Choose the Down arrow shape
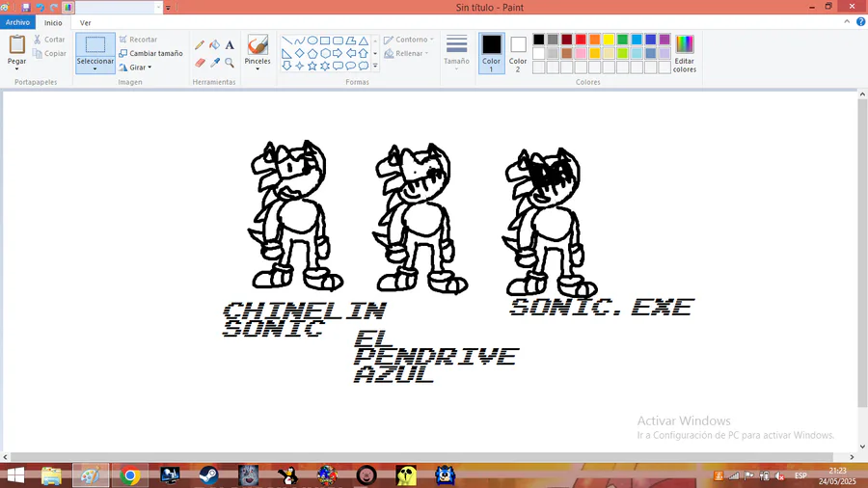This screenshot has width=868, height=488. 286,66
